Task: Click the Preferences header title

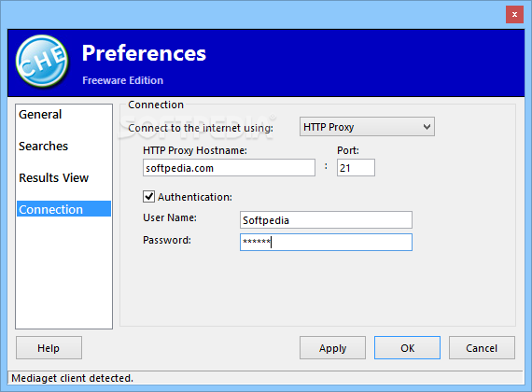Action: [144, 53]
